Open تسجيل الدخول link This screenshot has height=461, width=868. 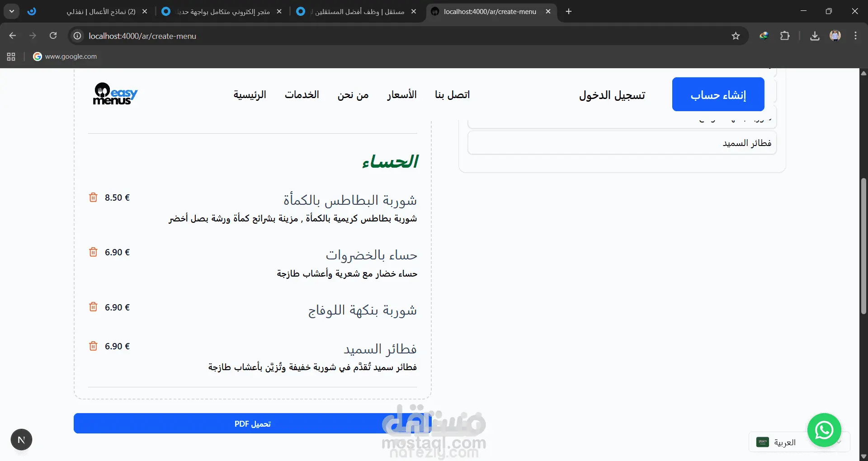tap(612, 95)
